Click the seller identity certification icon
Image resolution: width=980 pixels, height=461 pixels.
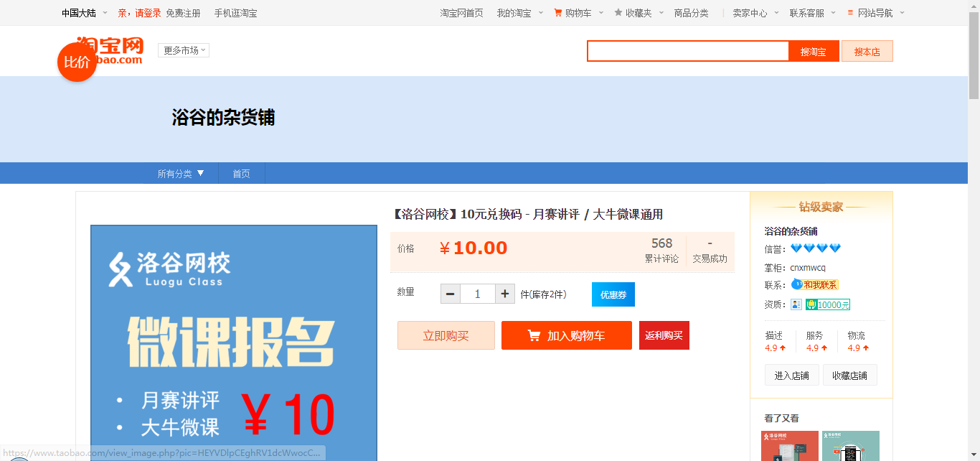pyautogui.click(x=796, y=304)
